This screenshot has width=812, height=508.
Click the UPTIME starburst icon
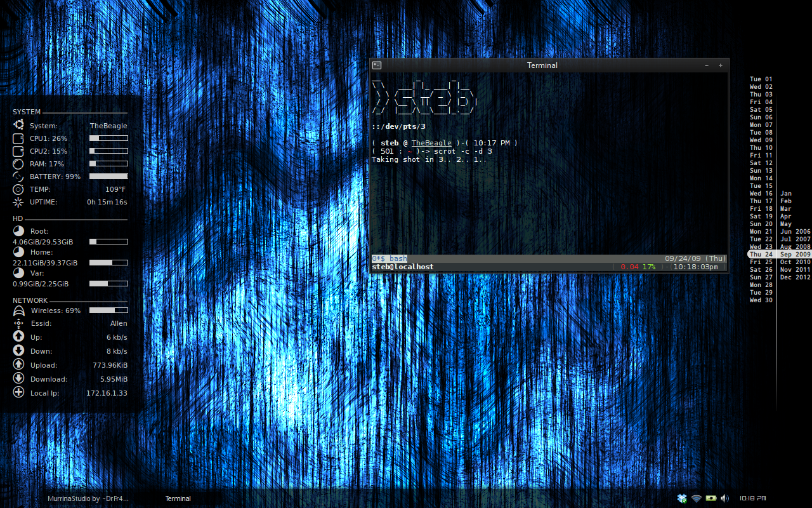pyautogui.click(x=18, y=202)
